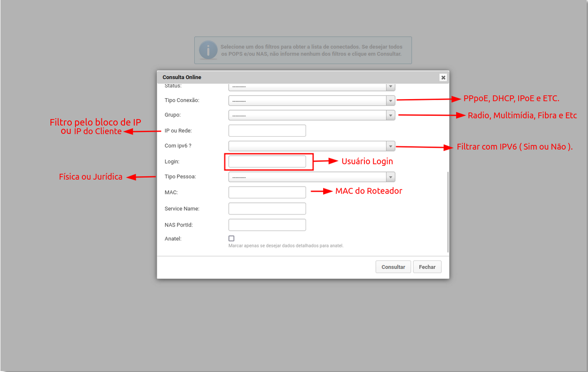Open the Tipo Pessoa dropdown

[312, 177]
